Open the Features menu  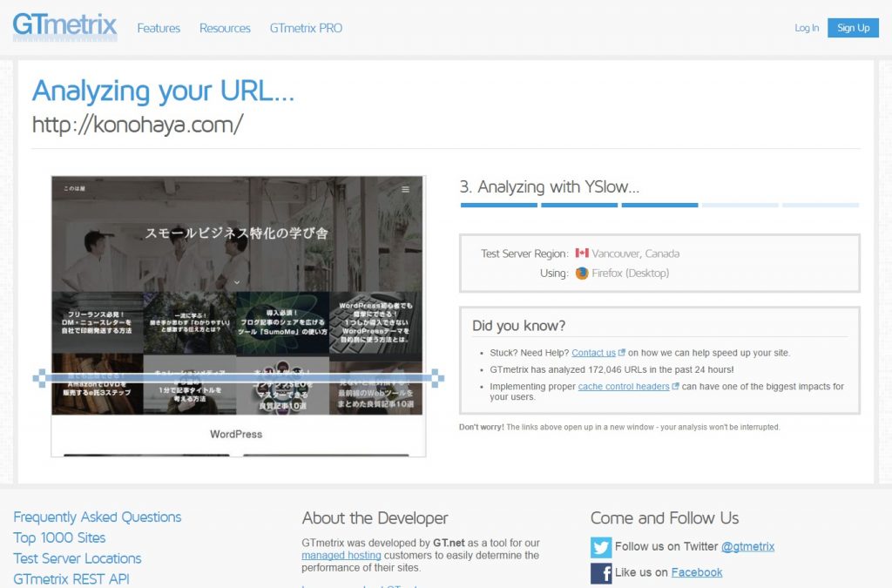point(159,28)
